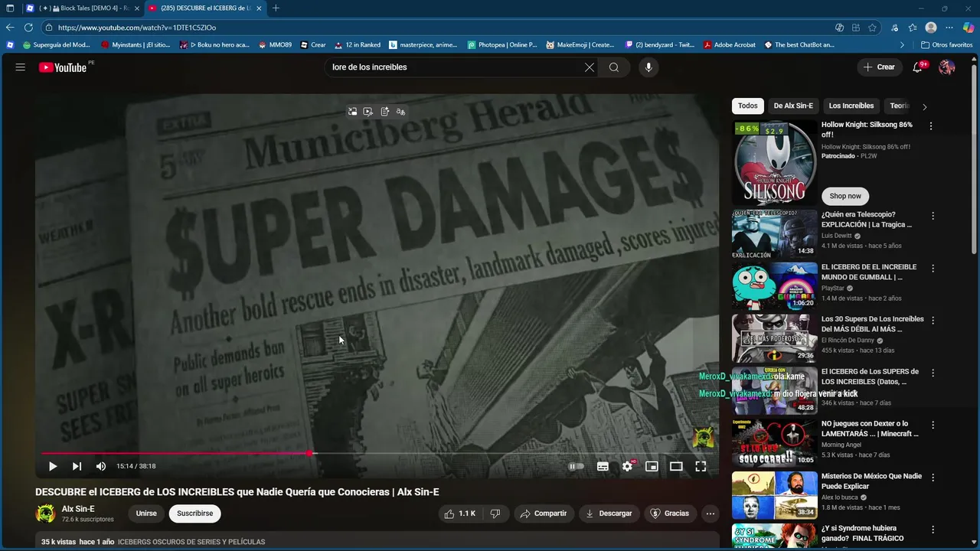Open options for Gumball iceberg video
This screenshot has height=551, width=980.
[x=933, y=269]
